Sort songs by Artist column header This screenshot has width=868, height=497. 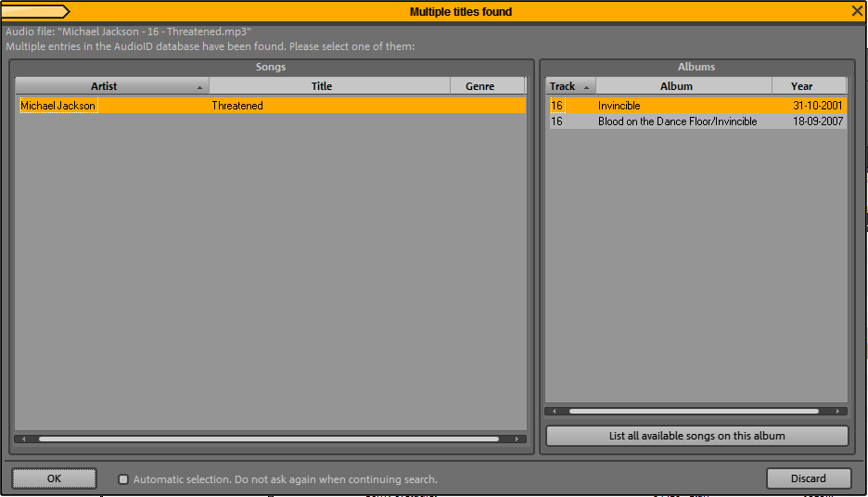coord(112,86)
